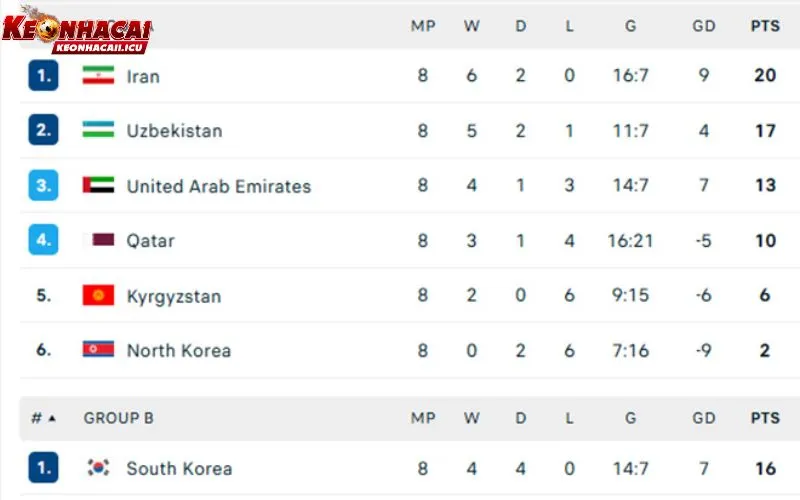Click the United Arab Emirates flag
The height and width of the screenshot is (500, 800).
(98, 185)
